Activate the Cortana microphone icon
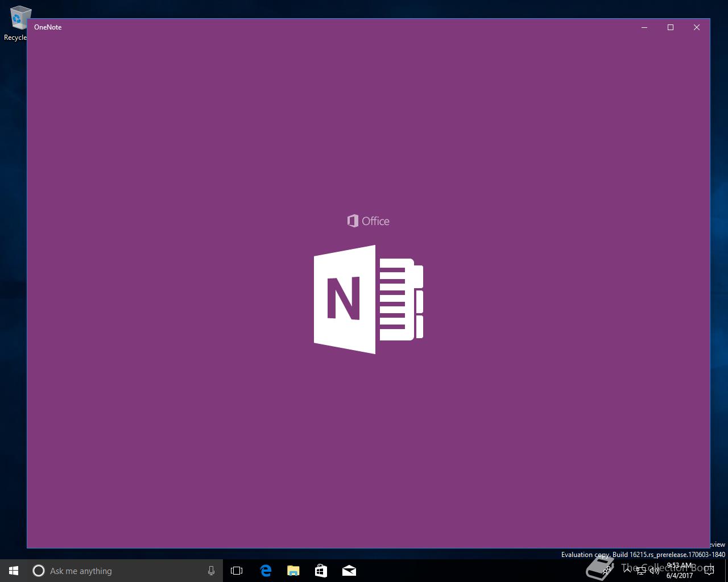The height and width of the screenshot is (582, 728). tap(211, 571)
